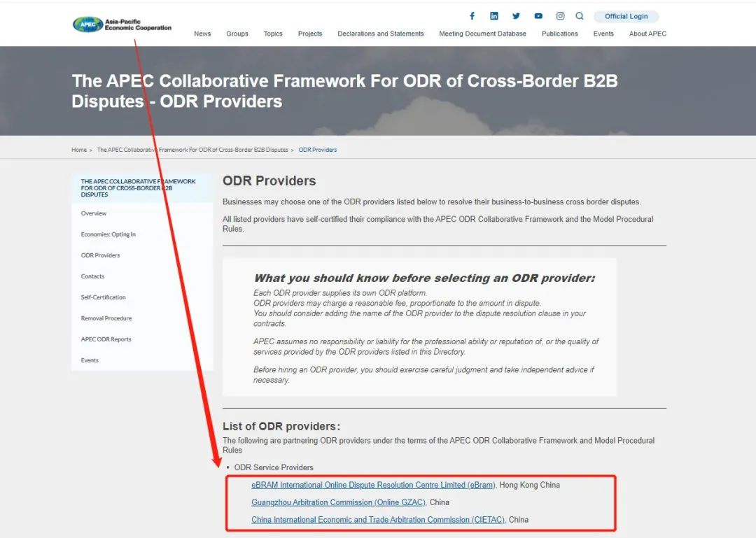Click the APEC logo in header
The height and width of the screenshot is (538, 756).
(x=122, y=24)
